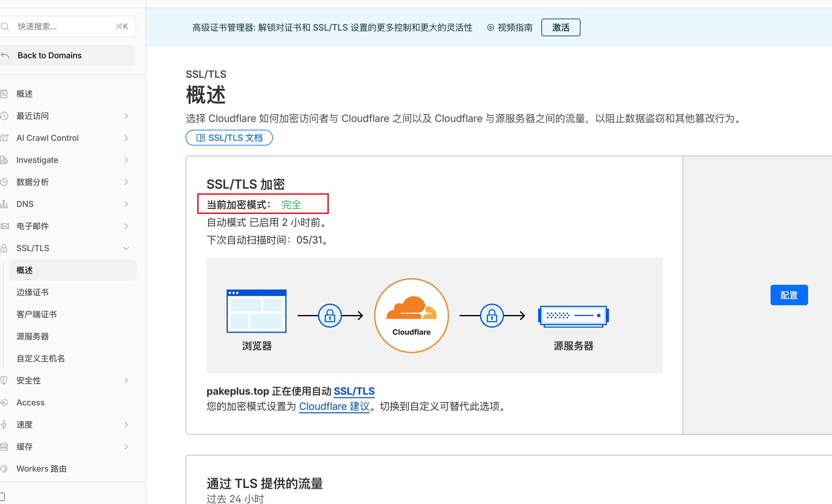The height and width of the screenshot is (504, 832).
Task: Click the AI Crawl Control robot icon
Action: coord(4,138)
